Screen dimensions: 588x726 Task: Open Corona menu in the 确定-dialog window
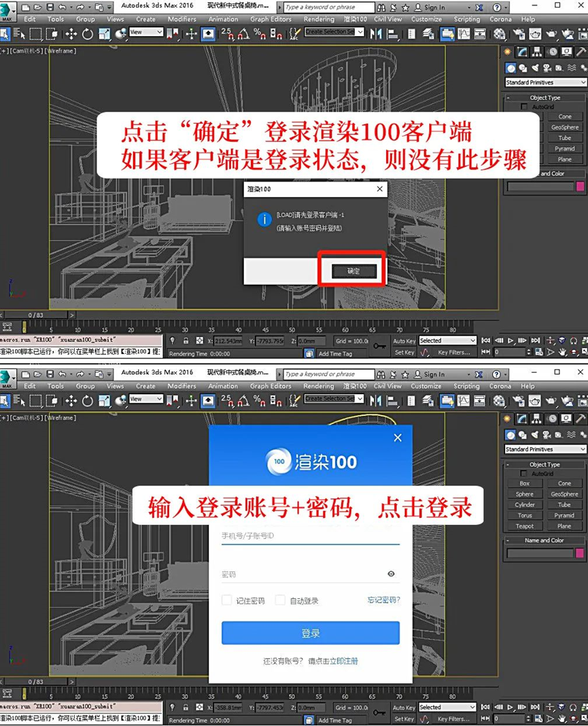coord(500,19)
